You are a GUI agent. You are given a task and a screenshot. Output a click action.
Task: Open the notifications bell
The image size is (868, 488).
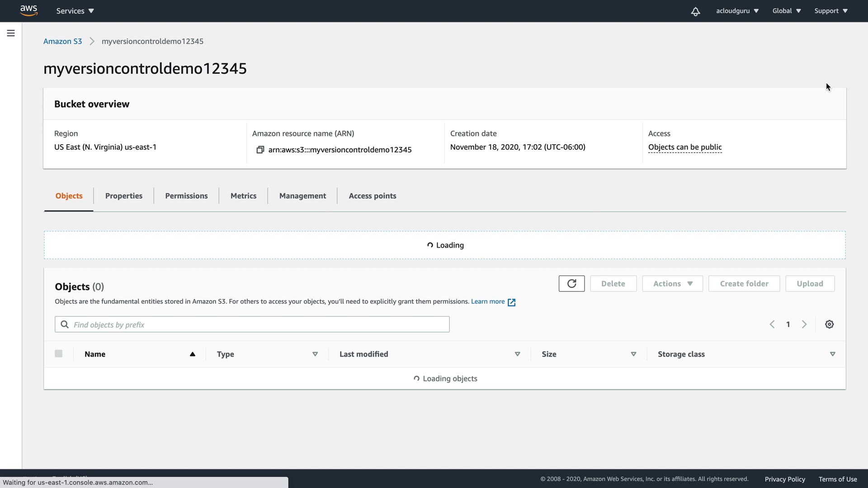tap(695, 11)
